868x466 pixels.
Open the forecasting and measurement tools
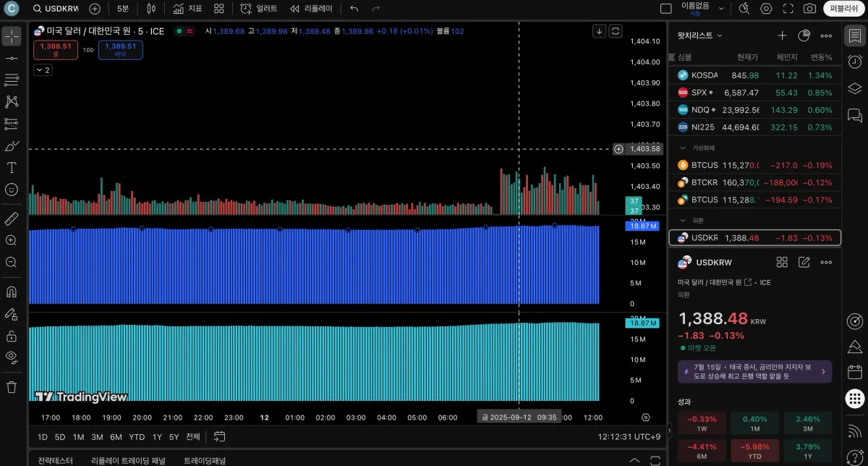pyautogui.click(x=12, y=124)
